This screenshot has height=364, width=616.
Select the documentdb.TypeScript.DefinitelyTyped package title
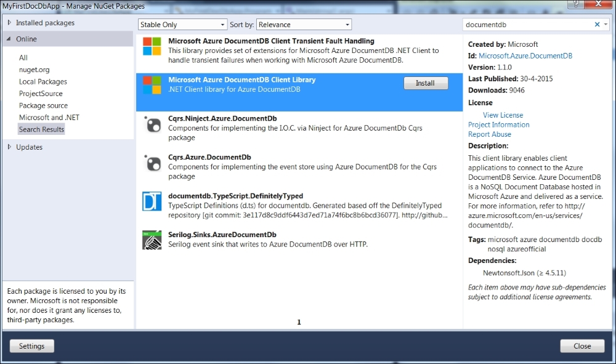[x=236, y=196]
